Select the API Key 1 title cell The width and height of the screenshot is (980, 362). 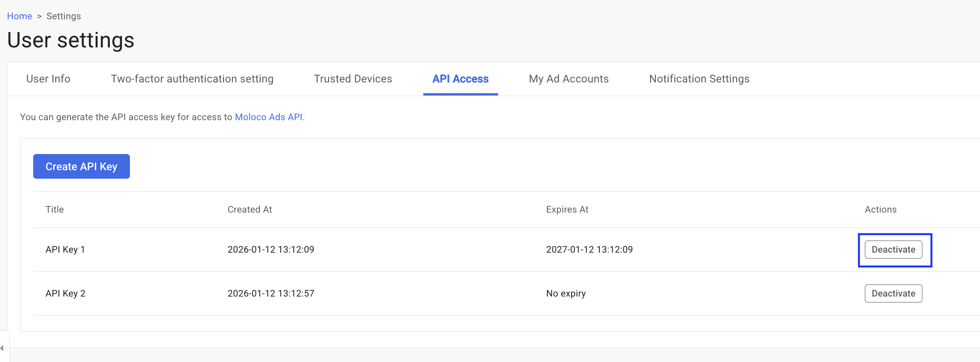65,250
